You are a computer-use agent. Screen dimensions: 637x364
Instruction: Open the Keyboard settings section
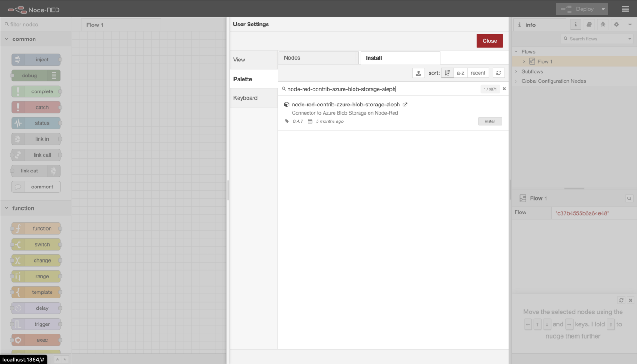click(245, 98)
